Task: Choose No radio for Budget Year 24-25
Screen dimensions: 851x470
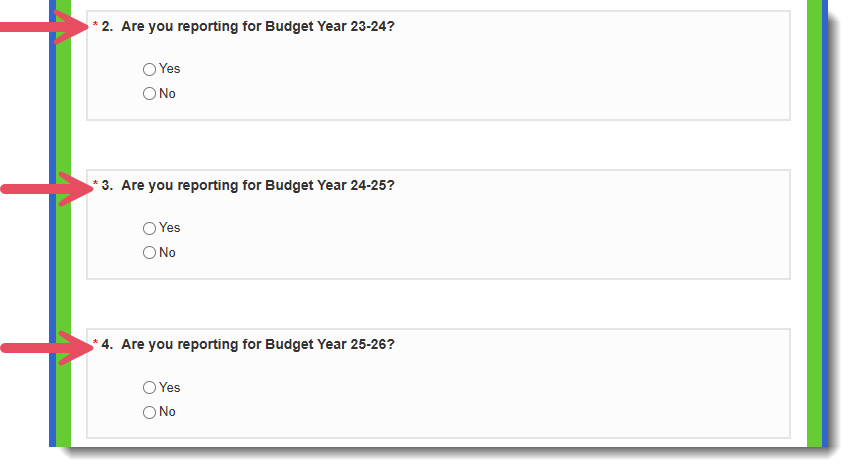Action: pyautogui.click(x=149, y=253)
